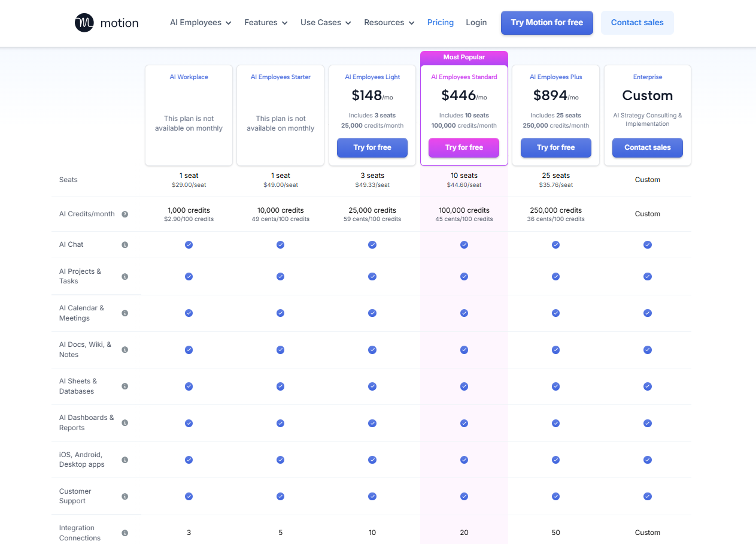Click Customer Support checkmark under AI Employees Starter
Image resolution: width=756 pixels, height=544 pixels.
[280, 496]
